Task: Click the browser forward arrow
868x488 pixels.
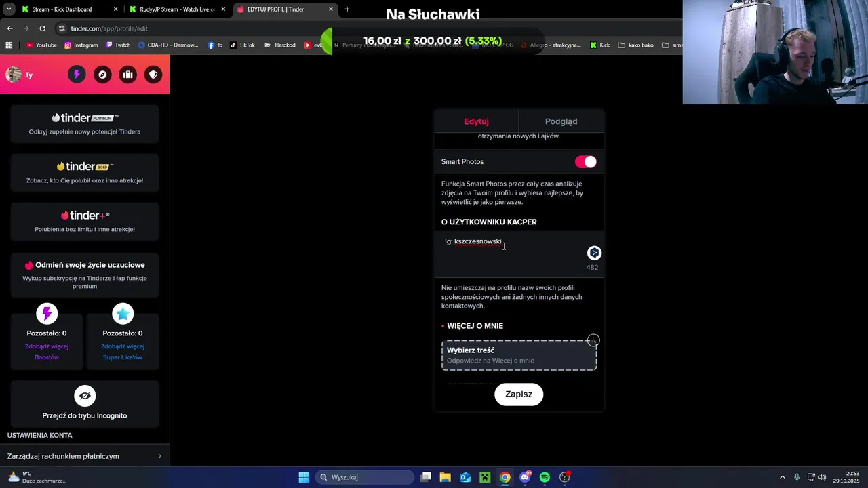Action: (26, 28)
